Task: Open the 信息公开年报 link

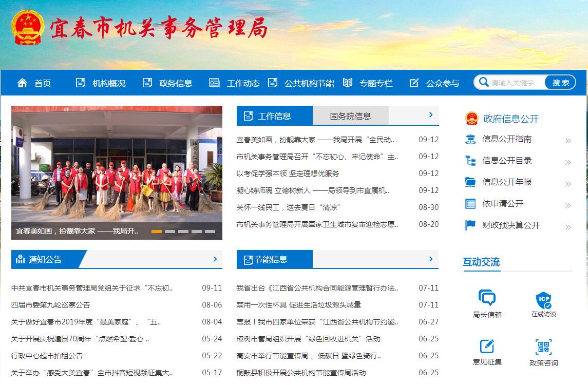Action: tap(507, 182)
